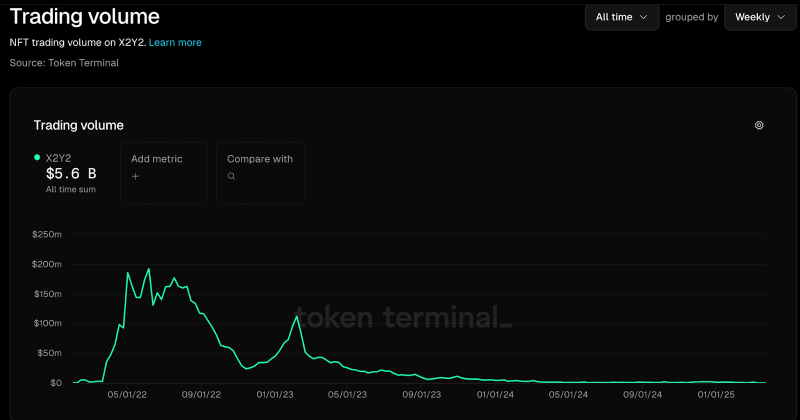Click the chevron arrow beside All time
The image size is (800, 420).
point(644,17)
